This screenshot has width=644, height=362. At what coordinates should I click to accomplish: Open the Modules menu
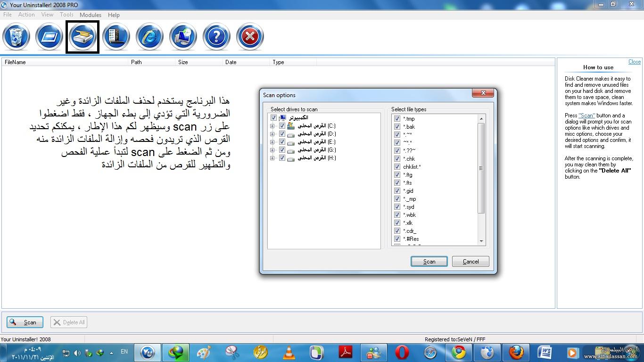tap(91, 15)
